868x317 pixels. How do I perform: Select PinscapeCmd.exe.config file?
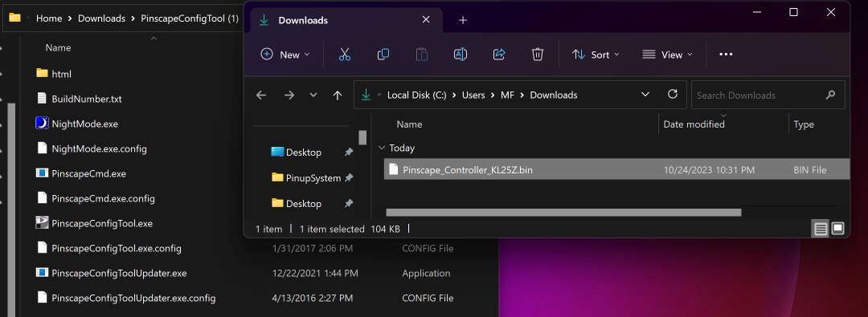(103, 198)
